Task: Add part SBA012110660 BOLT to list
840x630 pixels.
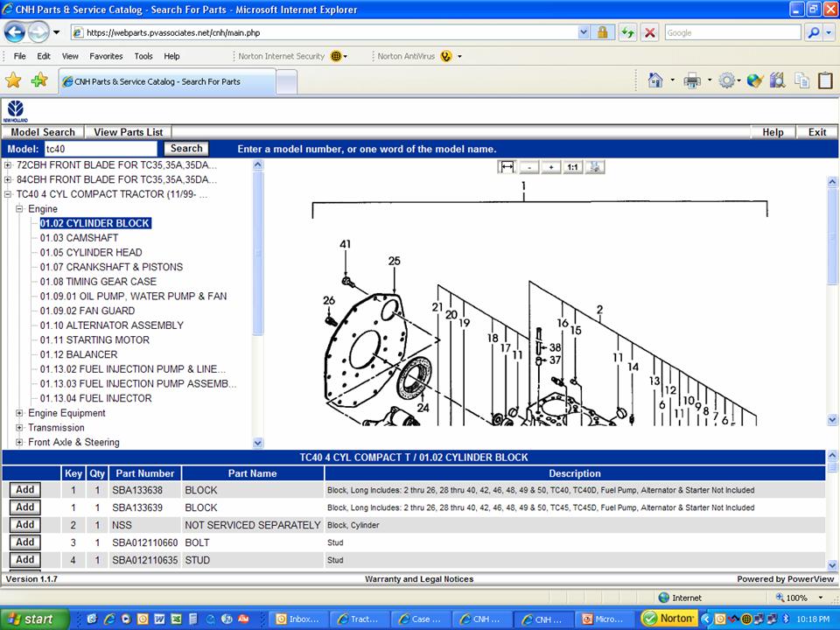Action: [25, 542]
